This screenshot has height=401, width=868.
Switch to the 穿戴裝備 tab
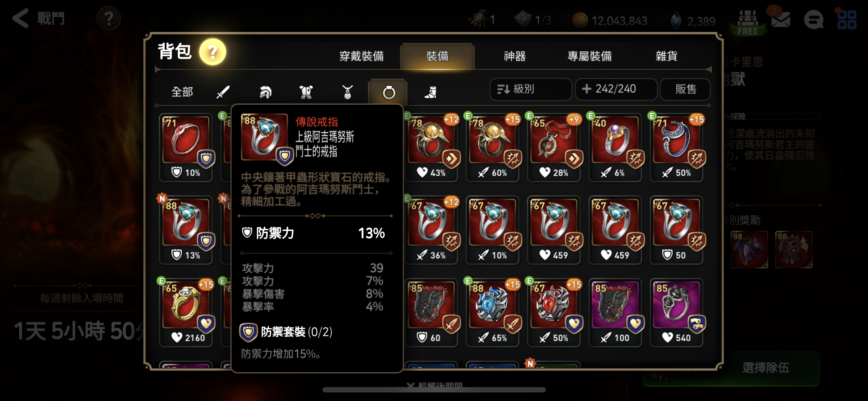361,56
